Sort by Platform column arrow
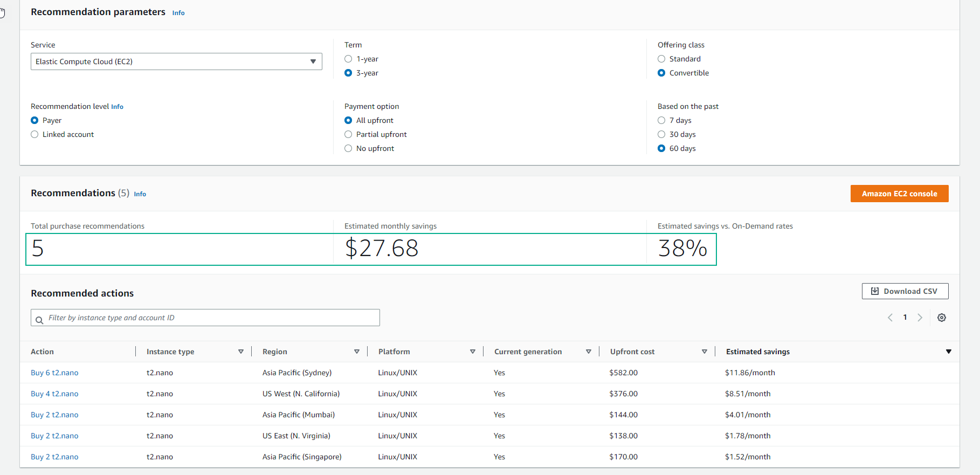 tap(473, 352)
